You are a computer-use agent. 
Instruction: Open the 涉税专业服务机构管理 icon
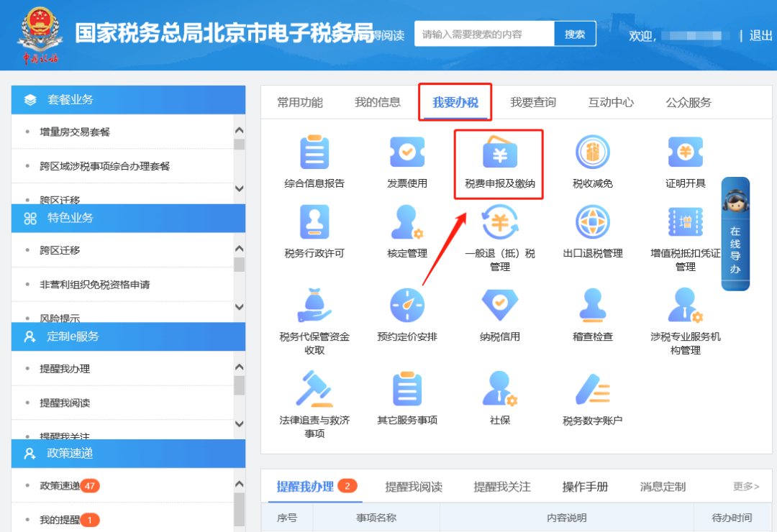[686, 305]
